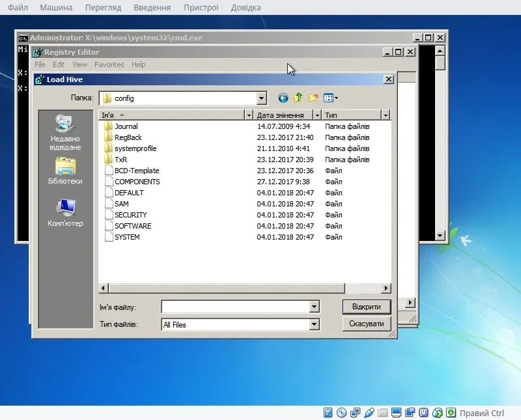Open Registry Editor View menu
Image resolution: width=521 pixels, height=420 pixels.
[x=79, y=64]
